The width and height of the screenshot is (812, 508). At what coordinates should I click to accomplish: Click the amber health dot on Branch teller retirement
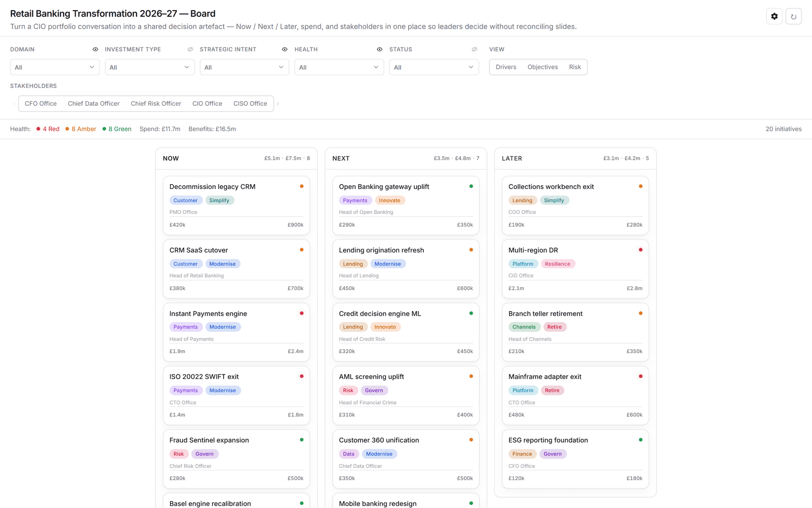pyautogui.click(x=641, y=313)
